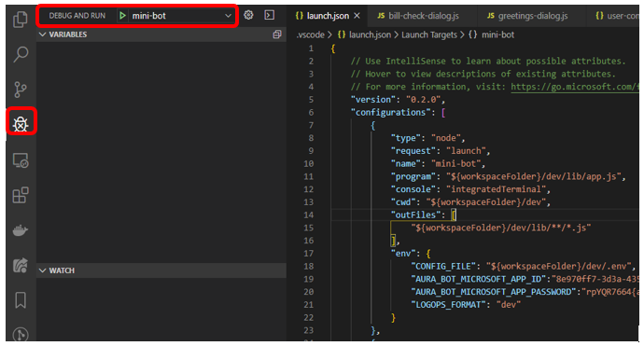
Task: Click the "configurations" key on line 6
Action: [x=390, y=113]
